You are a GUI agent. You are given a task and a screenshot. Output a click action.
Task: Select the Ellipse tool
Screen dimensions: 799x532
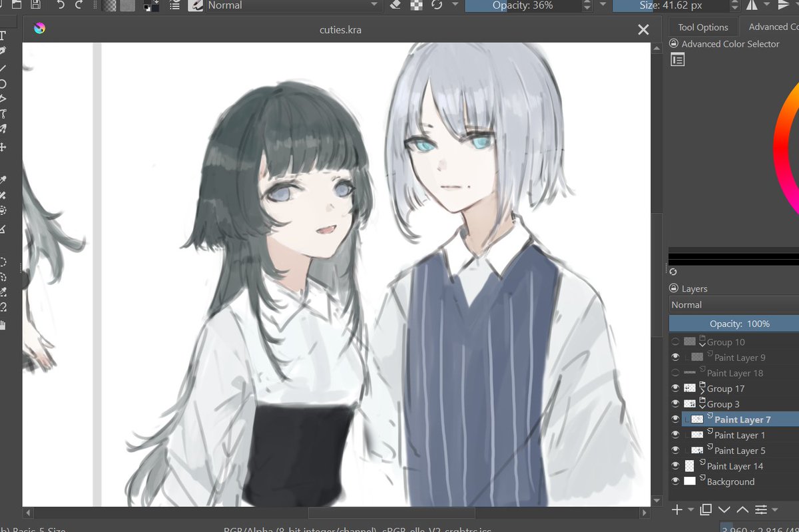3,84
